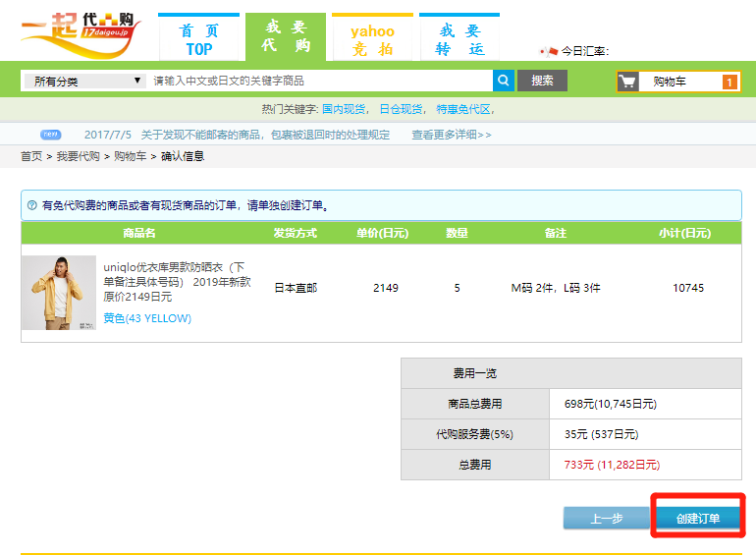Click the 确认信息 breadcrumb text
The width and height of the screenshot is (756, 556).
[x=183, y=156]
